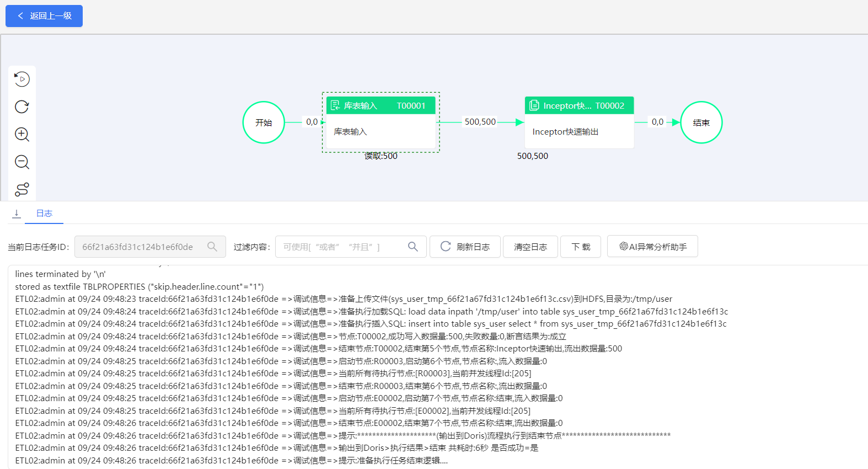Zoom in on the flow canvas
The width and height of the screenshot is (868, 469).
pos(22,135)
